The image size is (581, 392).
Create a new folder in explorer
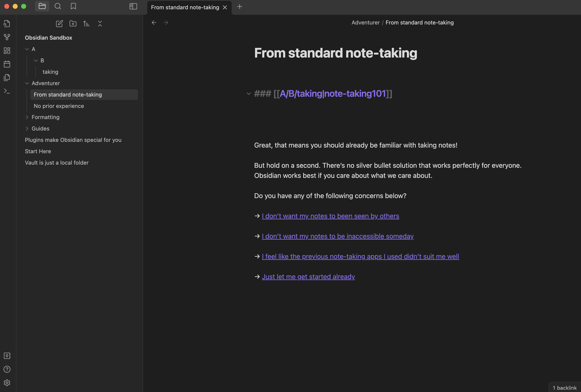coord(73,24)
